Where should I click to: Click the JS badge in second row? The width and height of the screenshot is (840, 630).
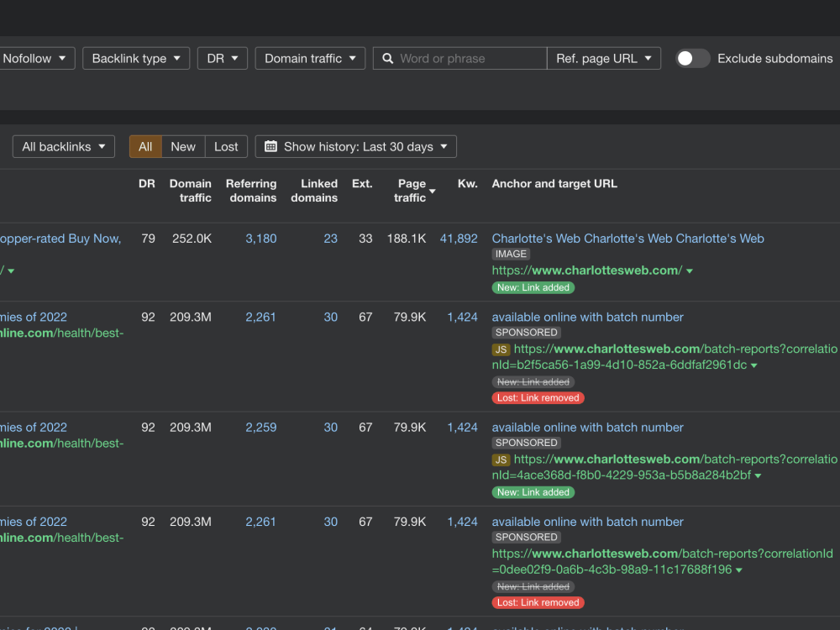pos(501,349)
